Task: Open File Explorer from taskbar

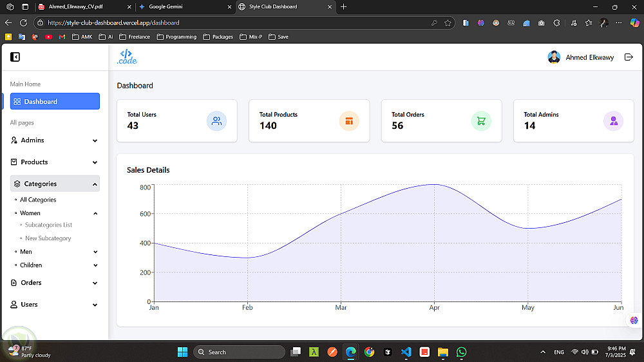Action: [443, 352]
